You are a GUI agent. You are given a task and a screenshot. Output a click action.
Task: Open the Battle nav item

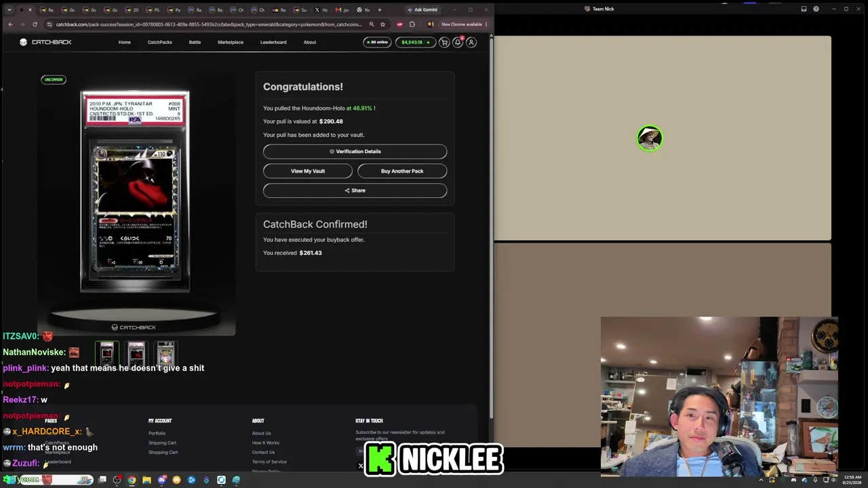click(195, 42)
